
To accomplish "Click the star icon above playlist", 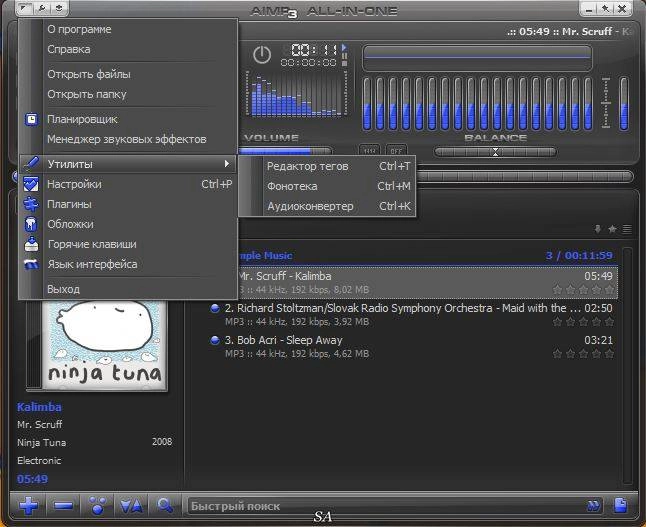I will [612, 229].
